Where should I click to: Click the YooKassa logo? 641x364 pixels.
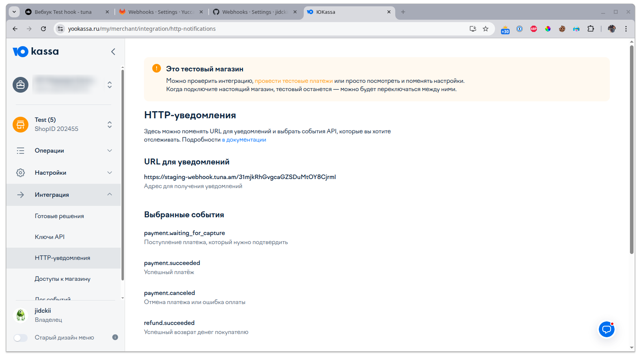[36, 52]
